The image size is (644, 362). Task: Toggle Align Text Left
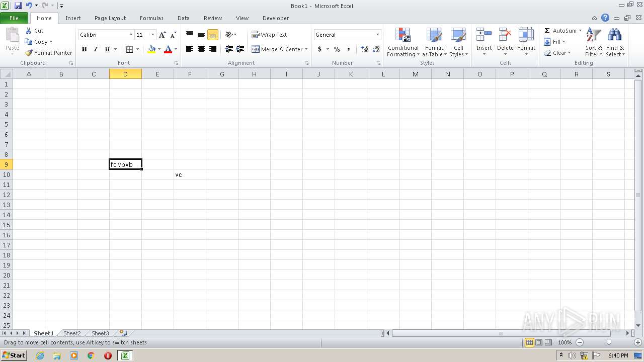pyautogui.click(x=190, y=49)
